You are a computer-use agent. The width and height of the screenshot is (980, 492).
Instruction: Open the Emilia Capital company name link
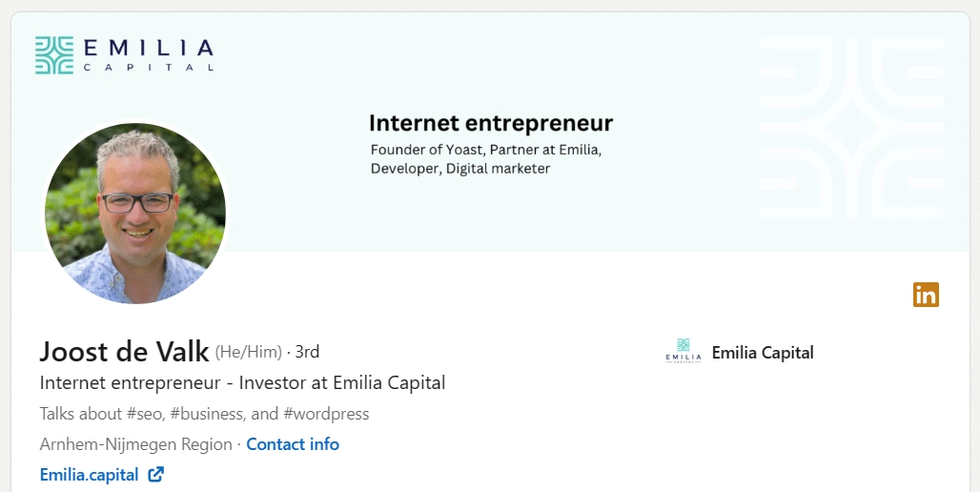pos(763,353)
